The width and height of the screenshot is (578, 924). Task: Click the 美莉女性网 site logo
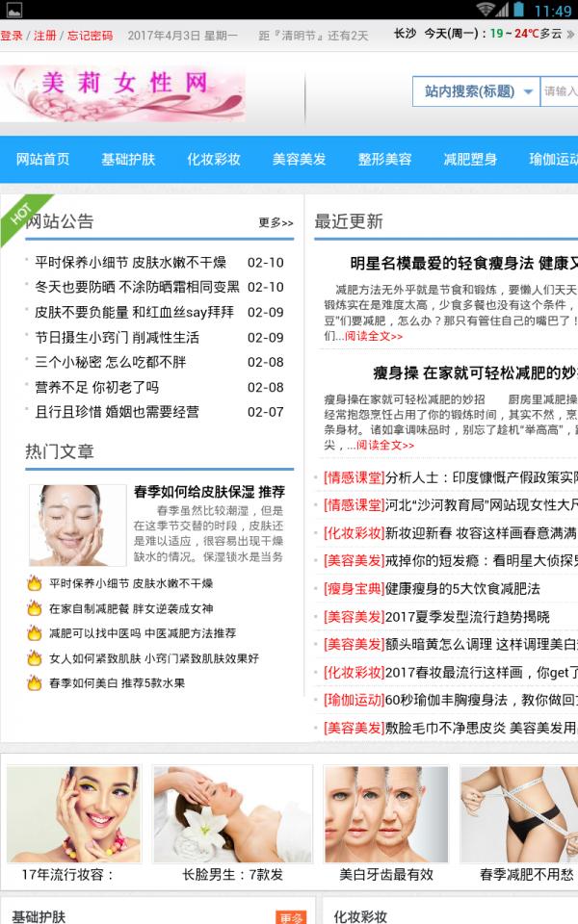[123, 93]
